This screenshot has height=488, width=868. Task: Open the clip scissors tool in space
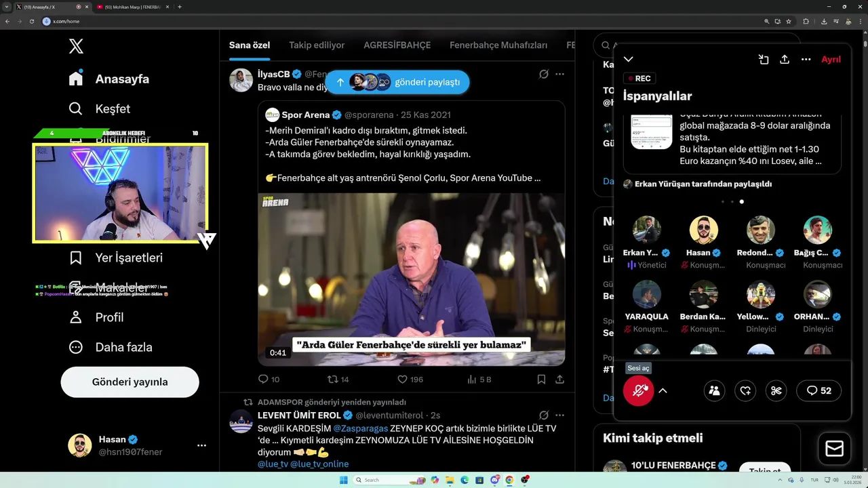point(776,390)
